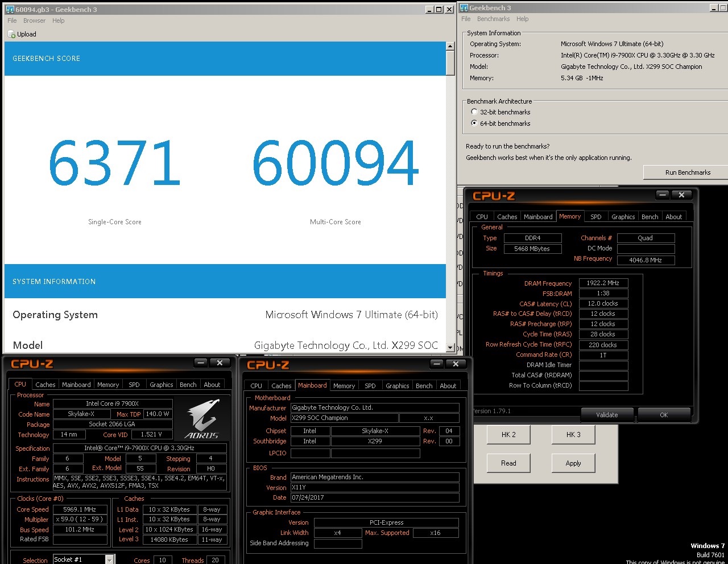Click Validate button in CPU-Z memory window

606,415
